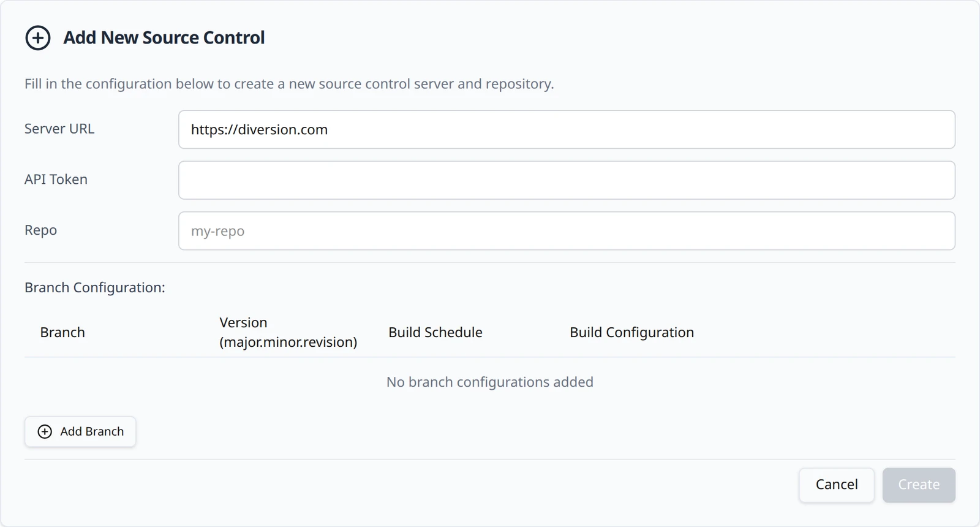Focus the Server URL input field
This screenshot has height=527, width=980.
567,129
